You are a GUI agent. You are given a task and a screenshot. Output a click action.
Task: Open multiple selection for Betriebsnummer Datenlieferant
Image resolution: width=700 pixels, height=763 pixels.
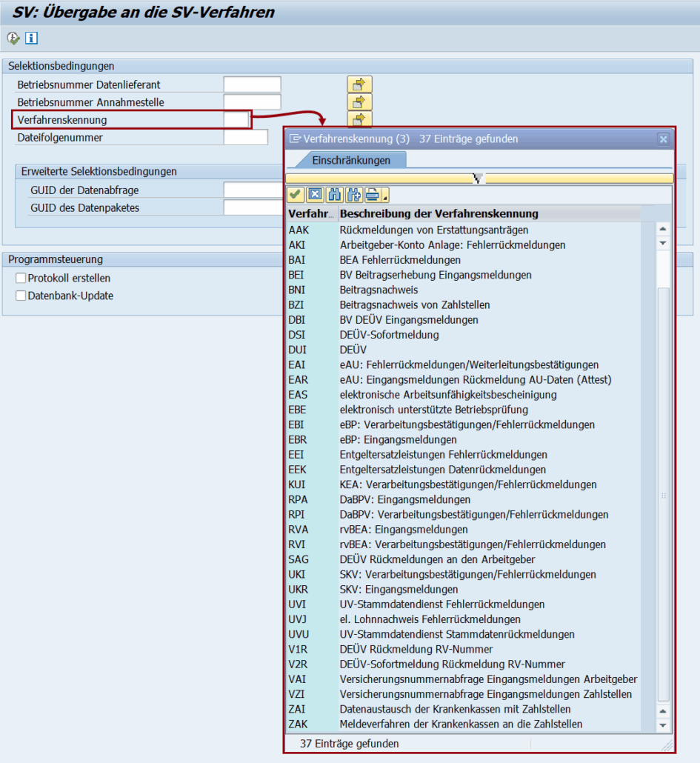pyautogui.click(x=359, y=84)
